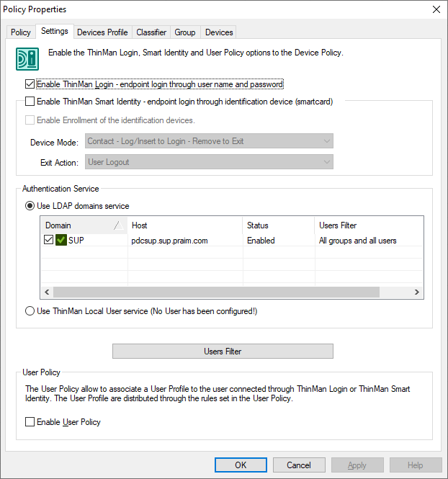Click the green status icon next to SUP

click(61, 240)
